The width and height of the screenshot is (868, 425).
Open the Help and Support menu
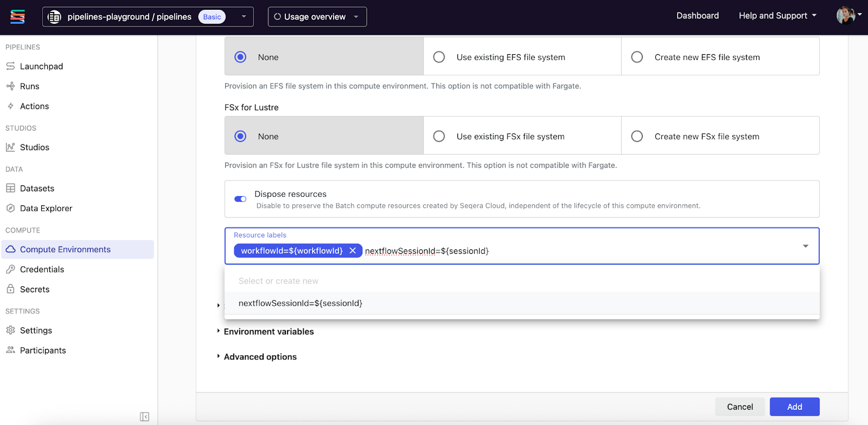coord(777,16)
